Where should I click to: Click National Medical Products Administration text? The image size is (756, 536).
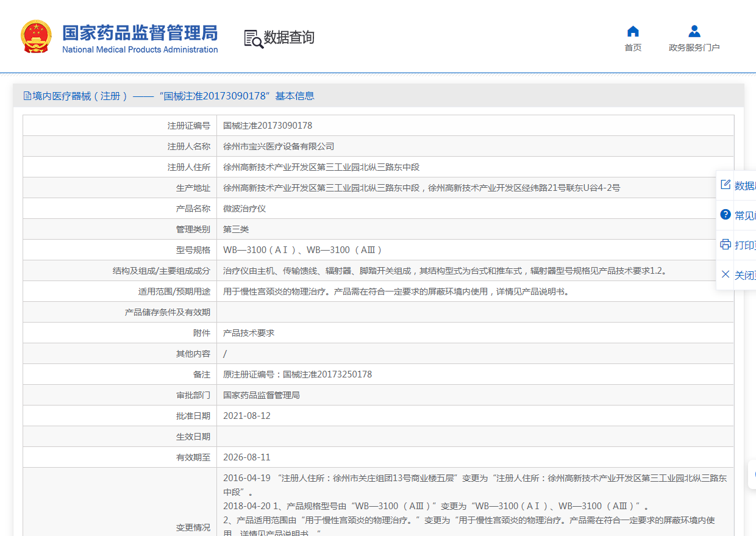pos(140,49)
